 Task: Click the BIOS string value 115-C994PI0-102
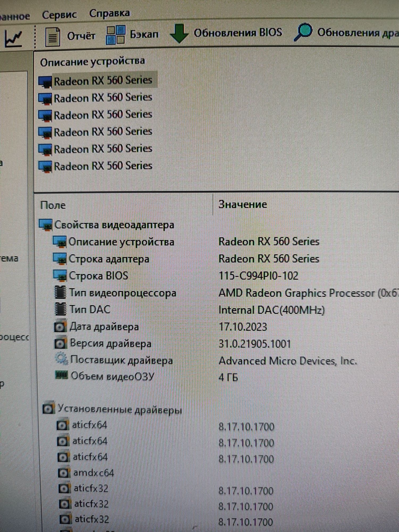point(258,276)
